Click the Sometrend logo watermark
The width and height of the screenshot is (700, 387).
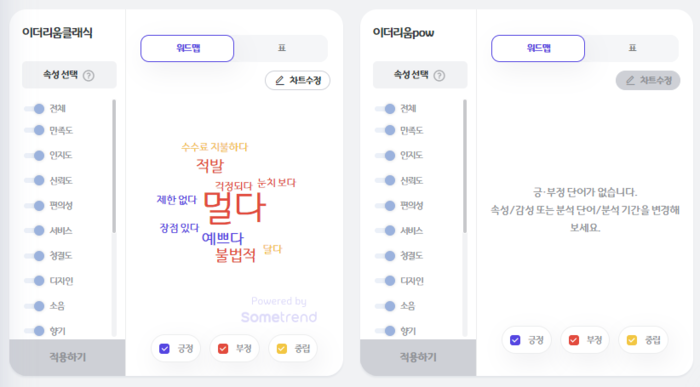[279, 317]
